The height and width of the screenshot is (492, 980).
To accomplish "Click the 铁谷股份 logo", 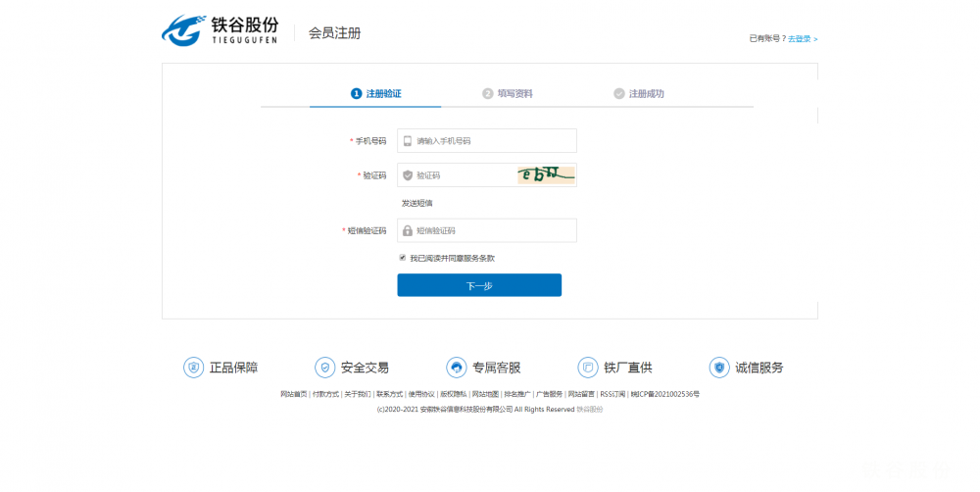I will point(220,29).
